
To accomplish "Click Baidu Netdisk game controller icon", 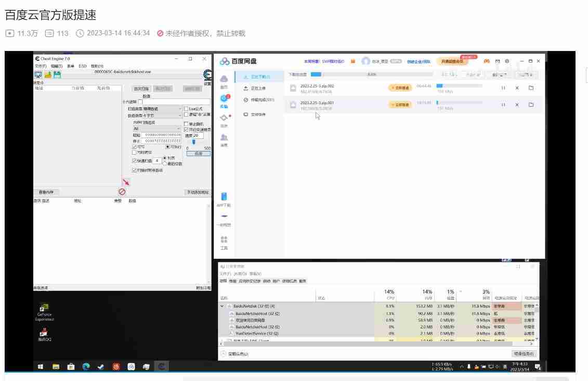I will click(x=487, y=61).
